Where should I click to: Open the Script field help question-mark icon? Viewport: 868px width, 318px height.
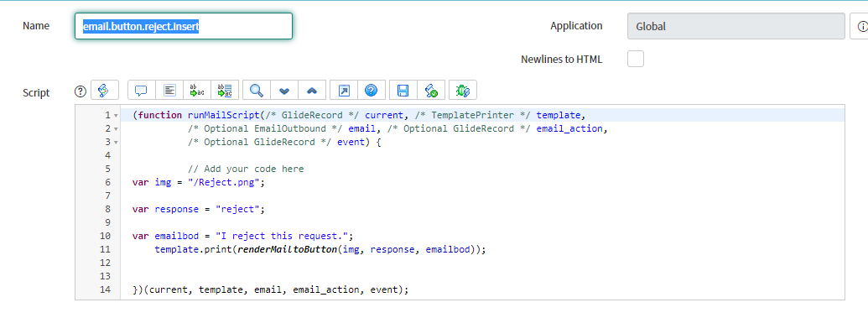tap(81, 91)
